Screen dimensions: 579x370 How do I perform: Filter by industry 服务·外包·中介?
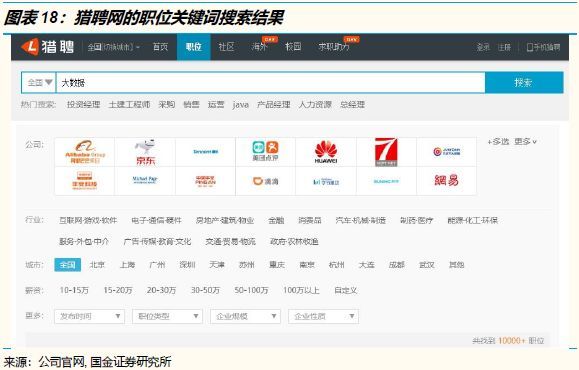(84, 241)
